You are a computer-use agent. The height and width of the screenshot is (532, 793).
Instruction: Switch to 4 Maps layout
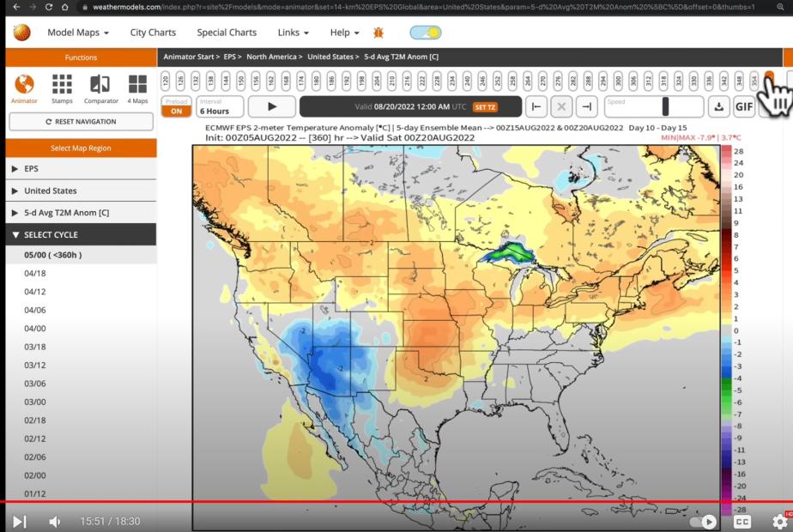[137, 88]
